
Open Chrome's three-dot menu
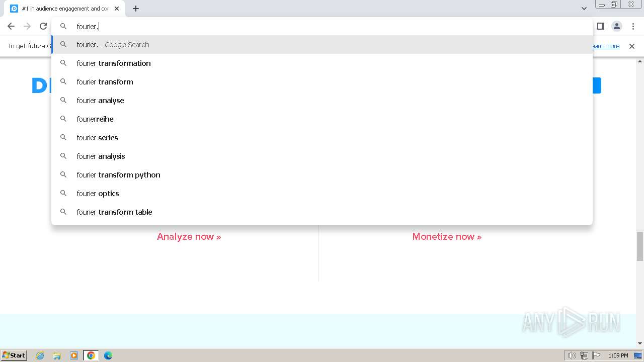tap(633, 26)
